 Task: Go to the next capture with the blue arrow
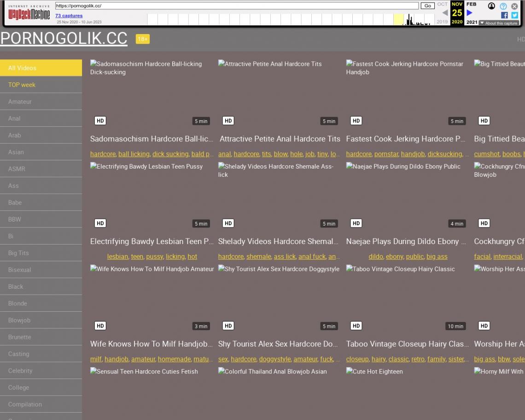(469, 13)
